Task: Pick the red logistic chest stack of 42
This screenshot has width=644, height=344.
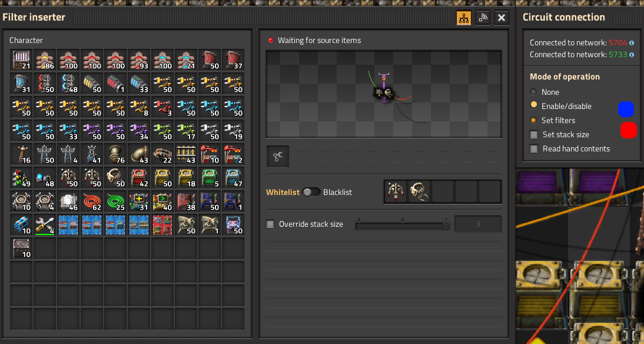Action: (x=139, y=178)
